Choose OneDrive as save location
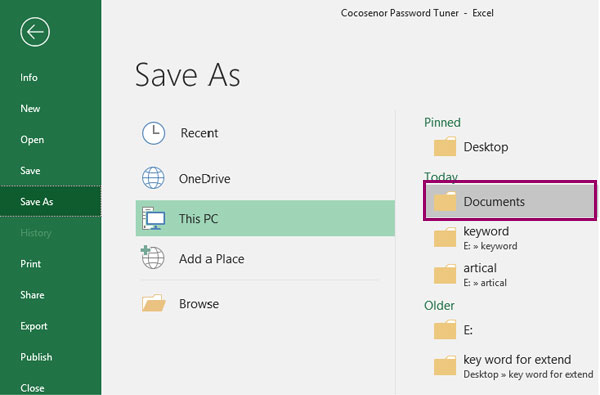Screen dimensions: 600x395 (x=204, y=178)
